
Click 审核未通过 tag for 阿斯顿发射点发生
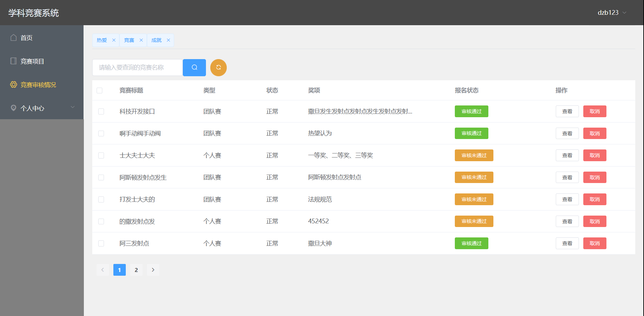[x=474, y=177]
